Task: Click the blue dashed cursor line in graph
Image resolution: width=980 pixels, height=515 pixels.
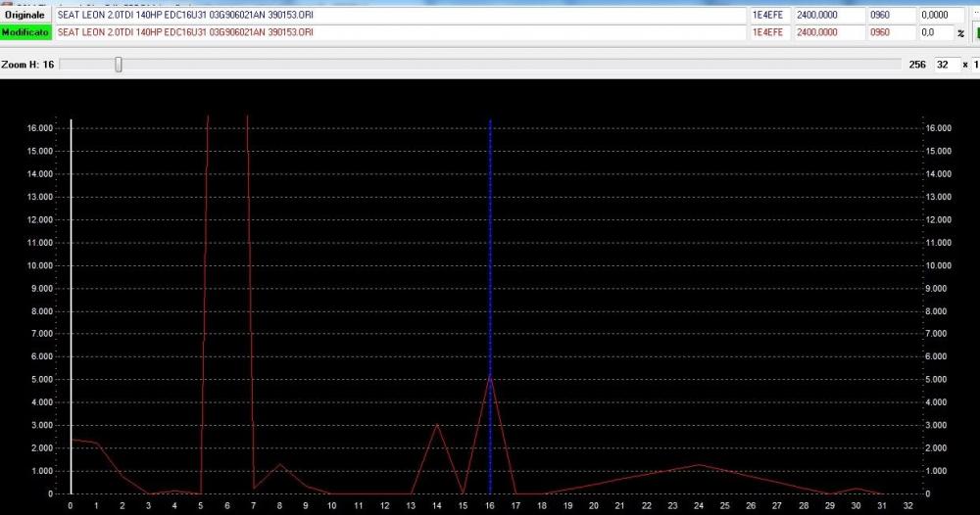Action: 490,245
